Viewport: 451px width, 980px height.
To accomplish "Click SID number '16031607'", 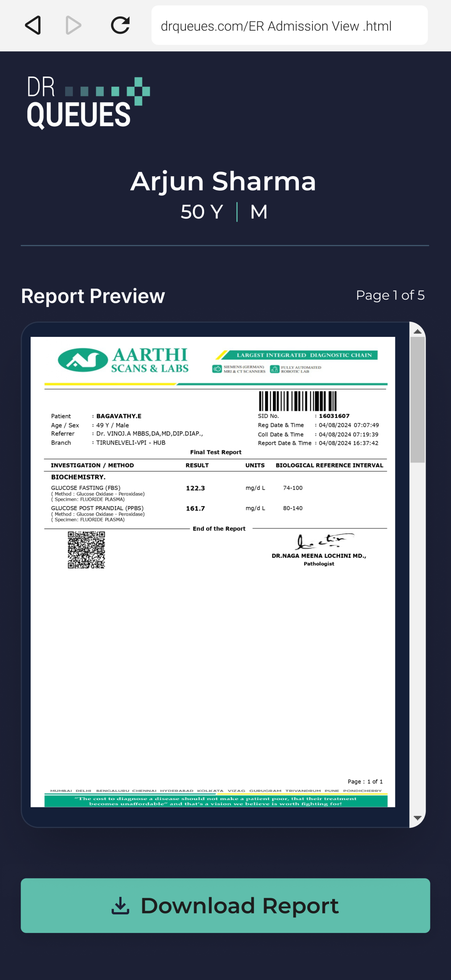I will (334, 416).
